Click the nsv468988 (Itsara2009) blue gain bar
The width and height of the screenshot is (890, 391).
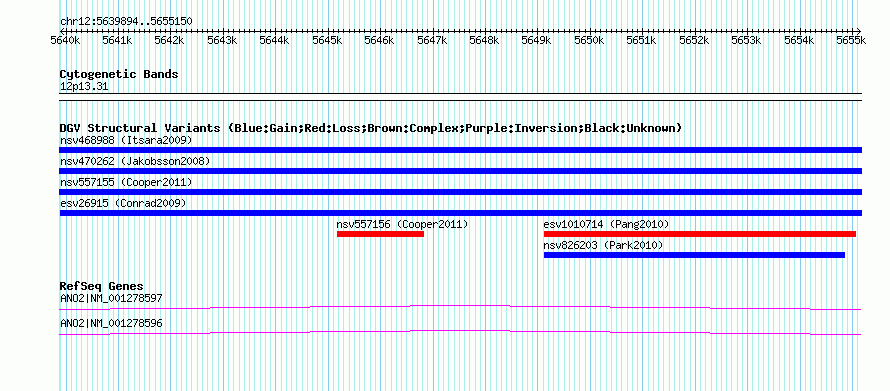point(460,150)
